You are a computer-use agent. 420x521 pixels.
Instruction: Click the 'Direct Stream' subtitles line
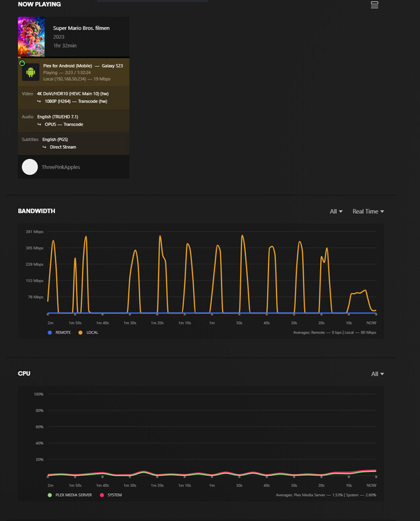tap(63, 147)
